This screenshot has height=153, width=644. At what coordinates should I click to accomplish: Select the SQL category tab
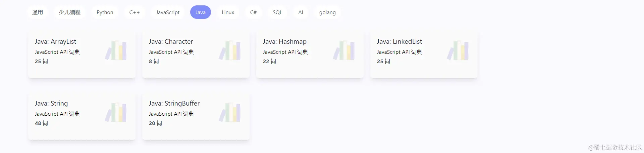tap(277, 12)
